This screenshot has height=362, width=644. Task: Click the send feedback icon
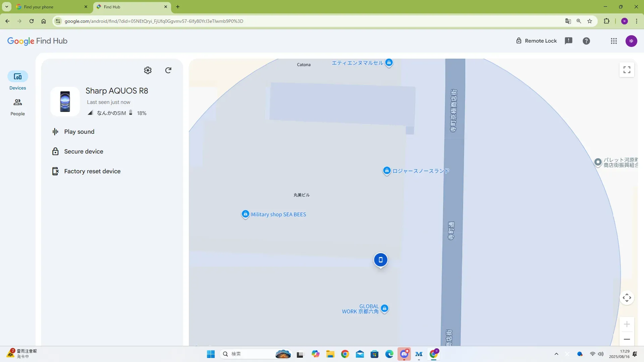[569, 41]
